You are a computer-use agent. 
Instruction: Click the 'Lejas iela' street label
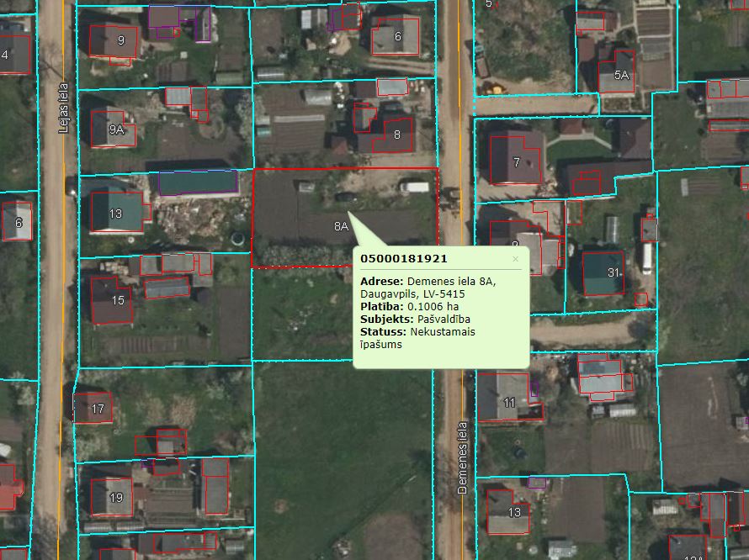tap(63, 108)
